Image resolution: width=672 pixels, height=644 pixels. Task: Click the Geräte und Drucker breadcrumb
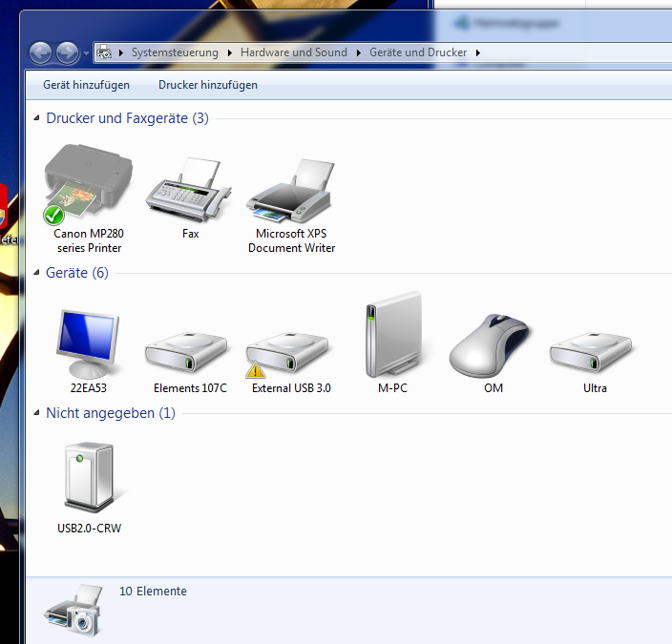tap(418, 52)
